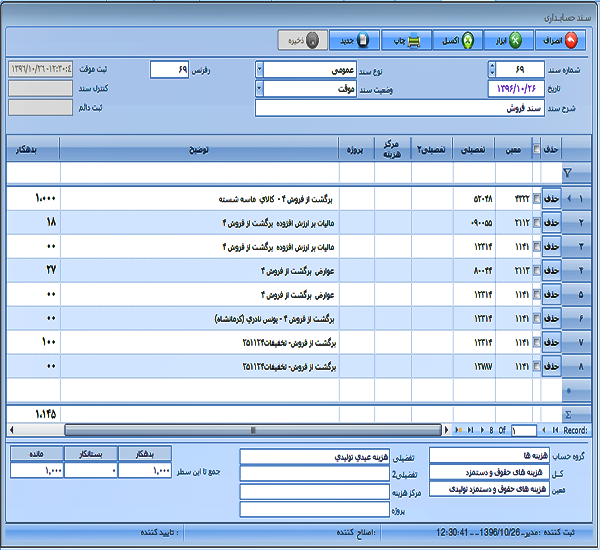This screenshot has width=600, height=550.
Task: Toggle the select-all checkbox in حذف header
Action: pyautogui.click(x=536, y=149)
